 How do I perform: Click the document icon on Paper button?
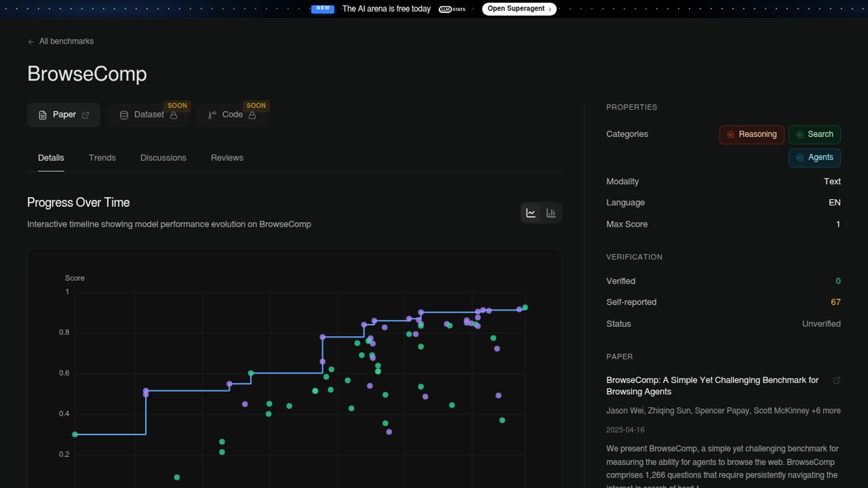(42, 115)
